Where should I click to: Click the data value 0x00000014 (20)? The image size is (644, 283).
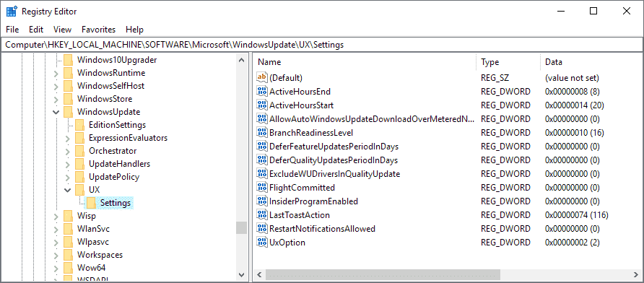point(574,105)
